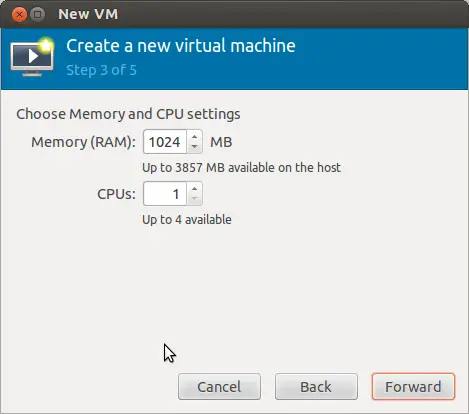The image size is (469, 414).
Task: Increase CPU count with the up arrow
Action: coord(194,188)
